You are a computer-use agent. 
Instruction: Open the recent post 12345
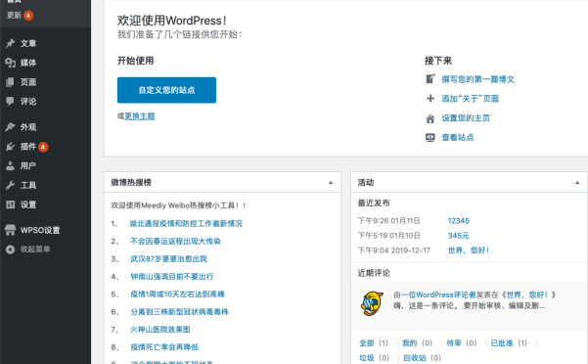[459, 221]
